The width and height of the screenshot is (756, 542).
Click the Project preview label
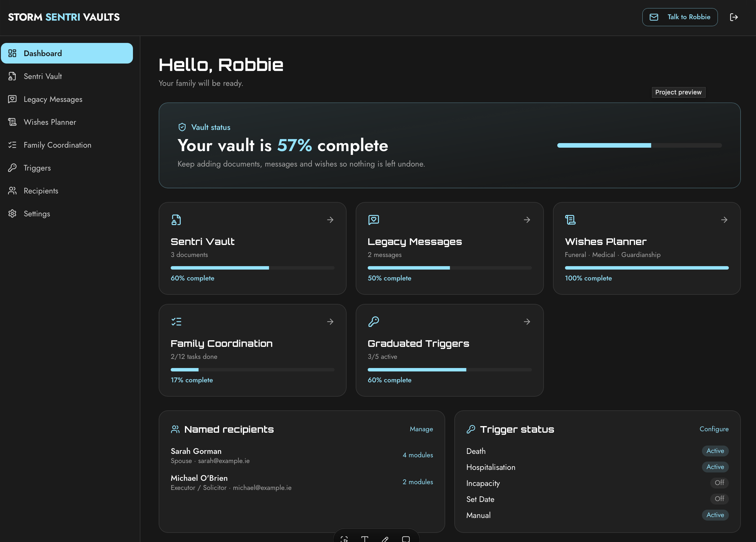coord(678,92)
